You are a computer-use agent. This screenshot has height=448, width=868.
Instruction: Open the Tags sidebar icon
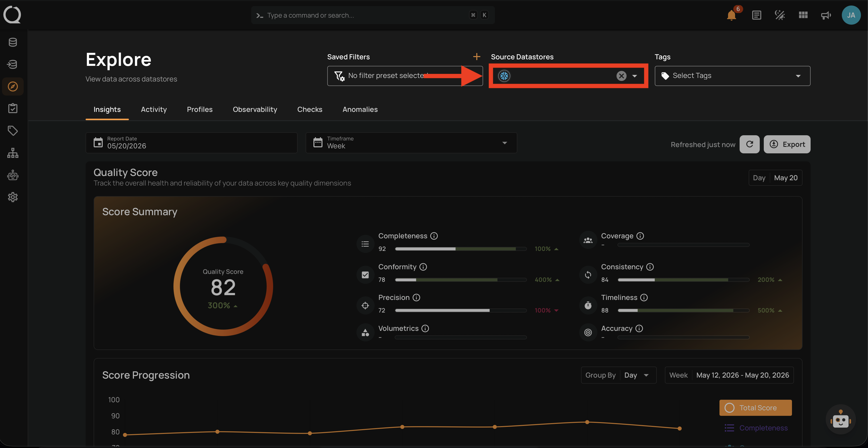13,130
